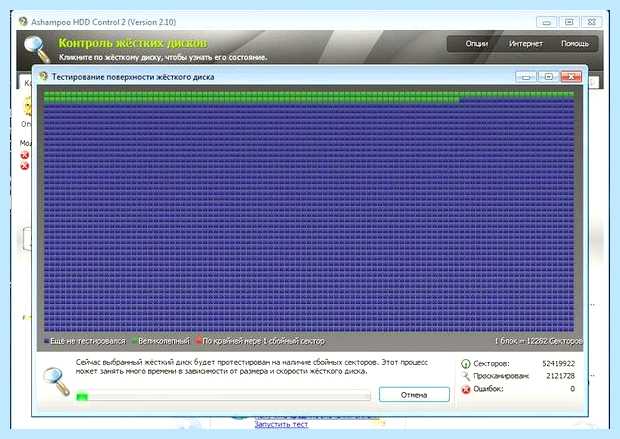Click the surface test progress bar
This screenshot has height=439, width=620.
point(223,396)
